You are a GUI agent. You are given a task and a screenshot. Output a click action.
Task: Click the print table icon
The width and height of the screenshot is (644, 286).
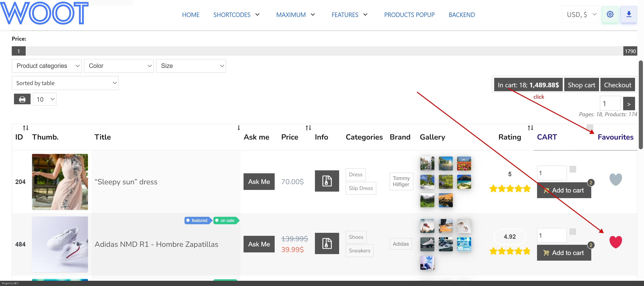[22, 99]
